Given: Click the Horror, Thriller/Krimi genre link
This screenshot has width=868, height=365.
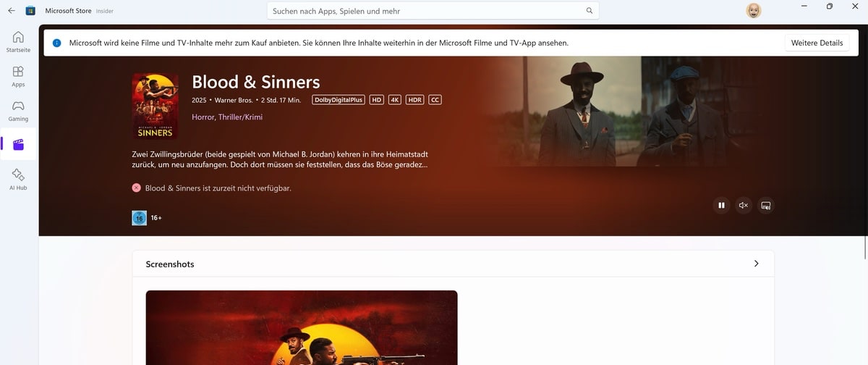Looking at the screenshot, I should click(x=227, y=117).
